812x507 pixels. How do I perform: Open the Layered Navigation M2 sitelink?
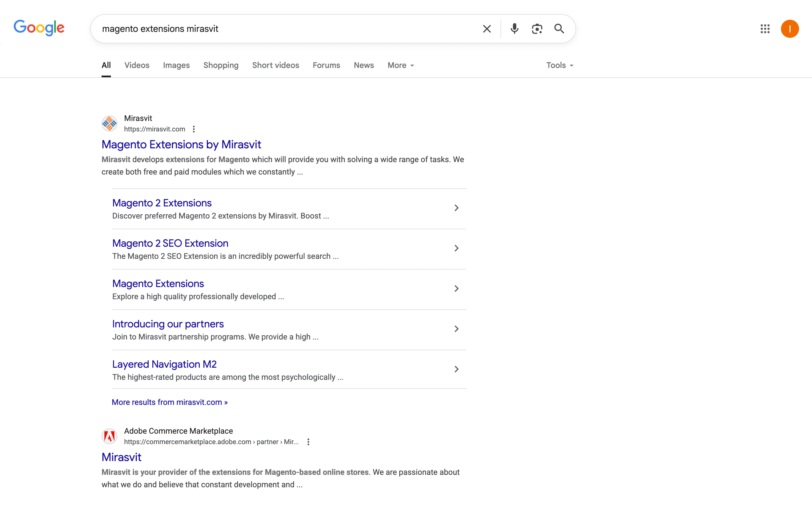pos(164,364)
